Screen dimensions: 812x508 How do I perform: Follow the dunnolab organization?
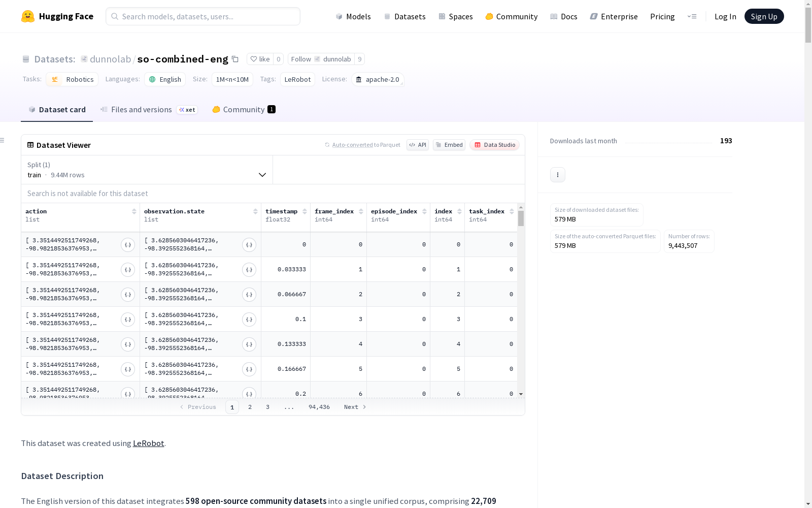321,59
